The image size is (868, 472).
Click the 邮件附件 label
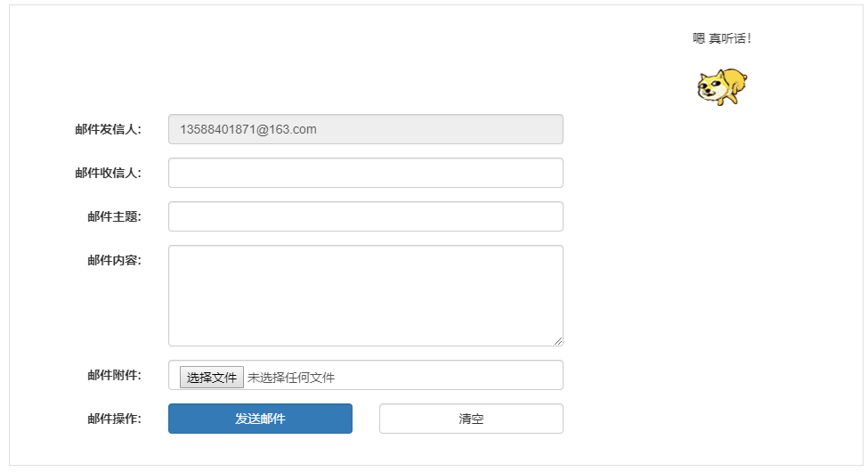point(115,376)
